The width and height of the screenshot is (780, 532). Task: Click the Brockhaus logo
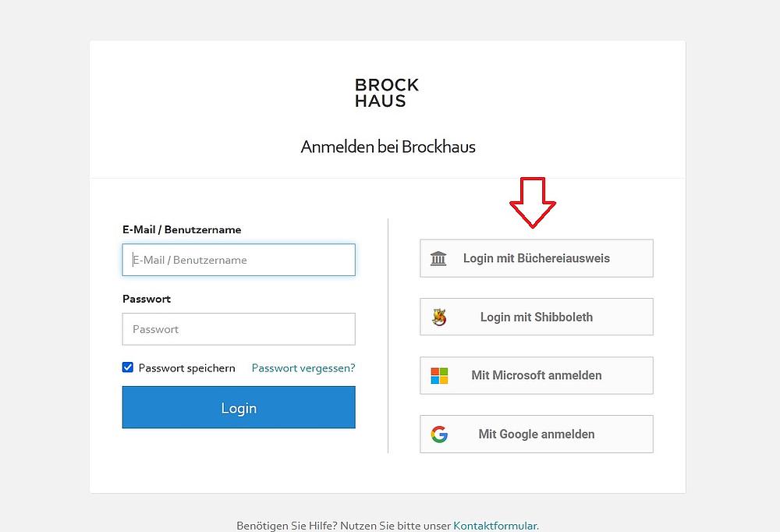(x=387, y=93)
